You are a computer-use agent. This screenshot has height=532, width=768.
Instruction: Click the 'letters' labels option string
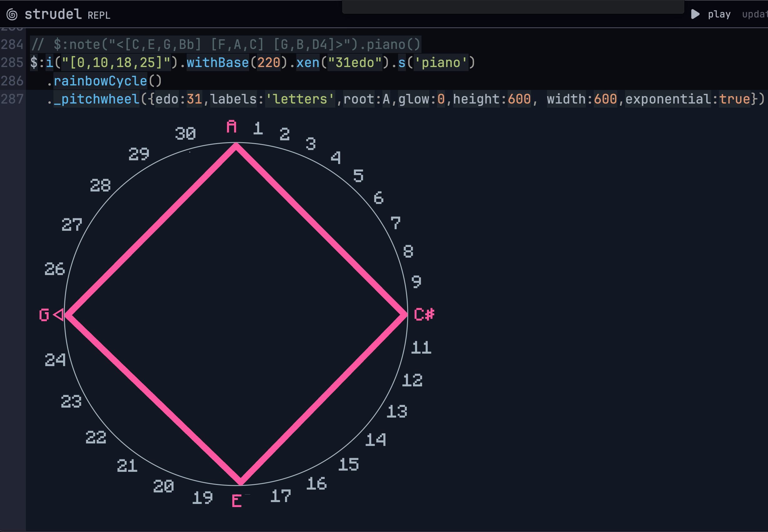pyautogui.click(x=300, y=99)
